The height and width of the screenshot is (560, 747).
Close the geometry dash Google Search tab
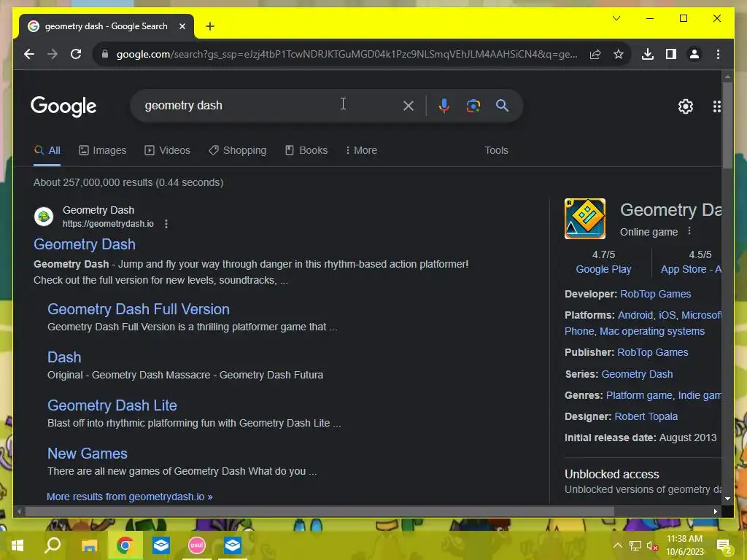[182, 27]
